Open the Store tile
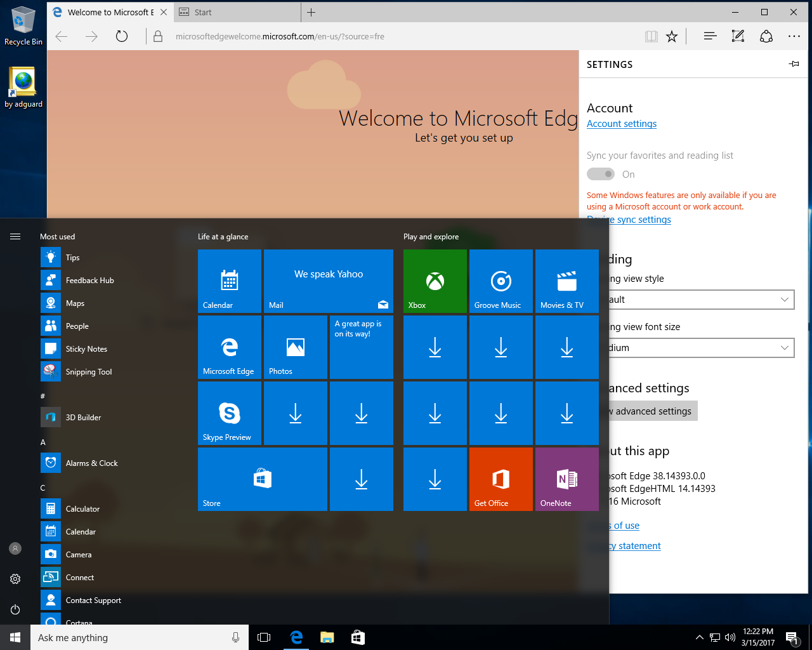 263,479
